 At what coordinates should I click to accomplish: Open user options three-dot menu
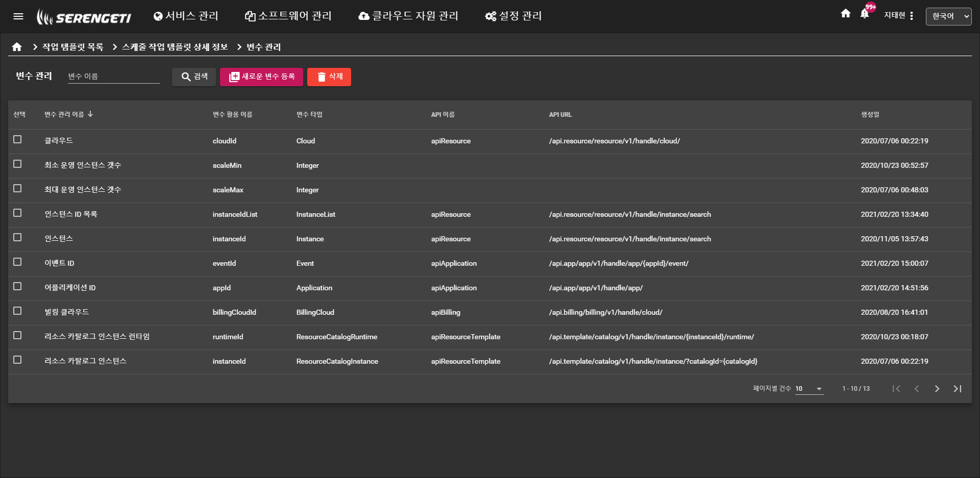pyautogui.click(x=912, y=16)
